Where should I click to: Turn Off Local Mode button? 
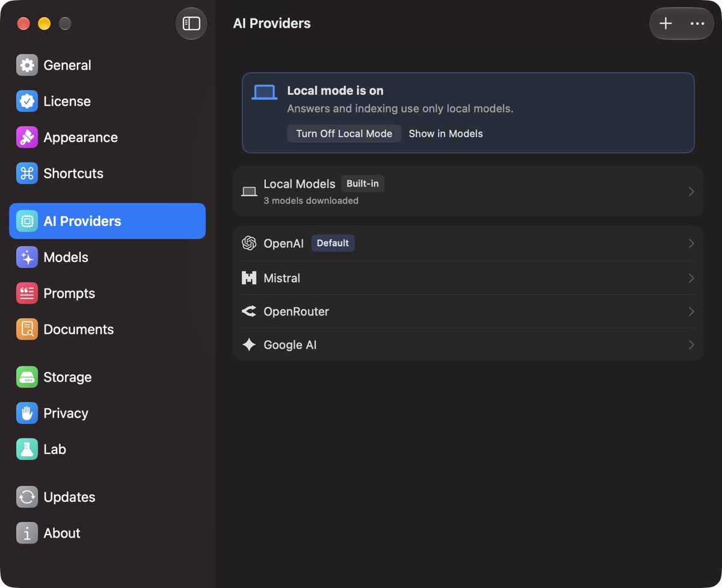click(344, 133)
